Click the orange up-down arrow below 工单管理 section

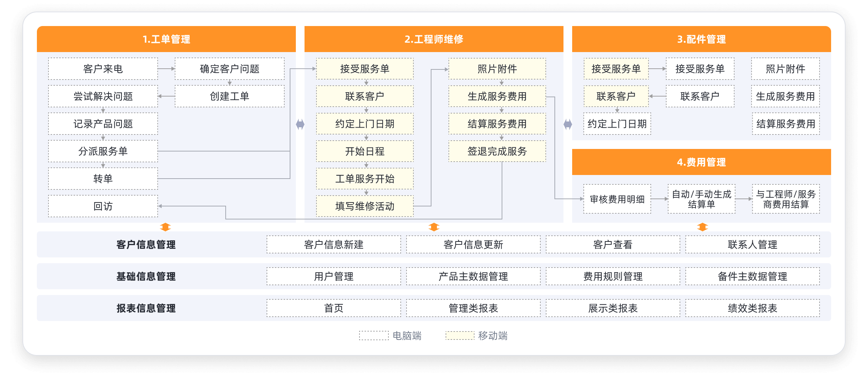pyautogui.click(x=166, y=227)
